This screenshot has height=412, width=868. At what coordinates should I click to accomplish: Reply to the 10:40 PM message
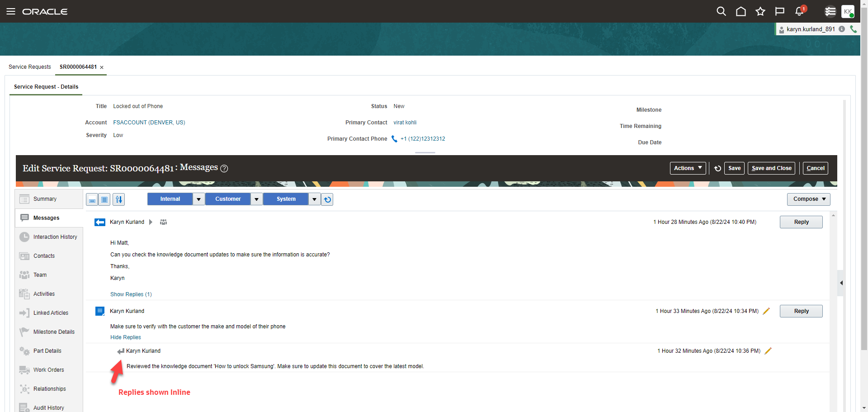point(801,222)
